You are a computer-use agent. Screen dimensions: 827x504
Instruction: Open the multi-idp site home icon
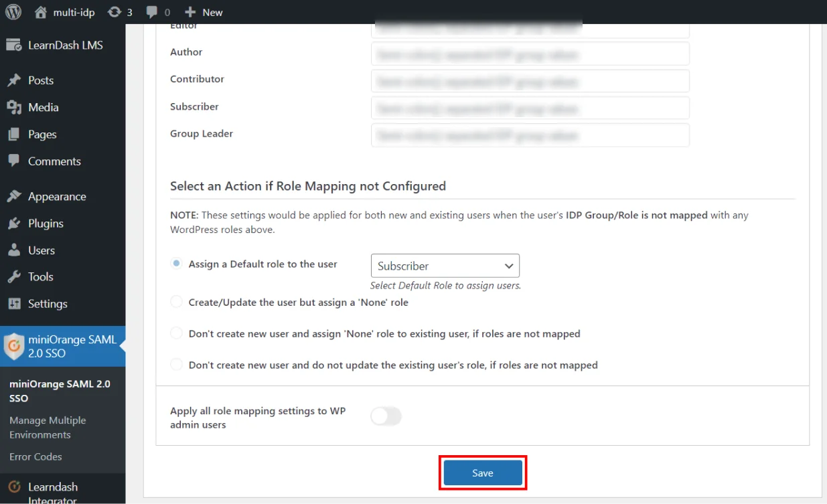(41, 12)
